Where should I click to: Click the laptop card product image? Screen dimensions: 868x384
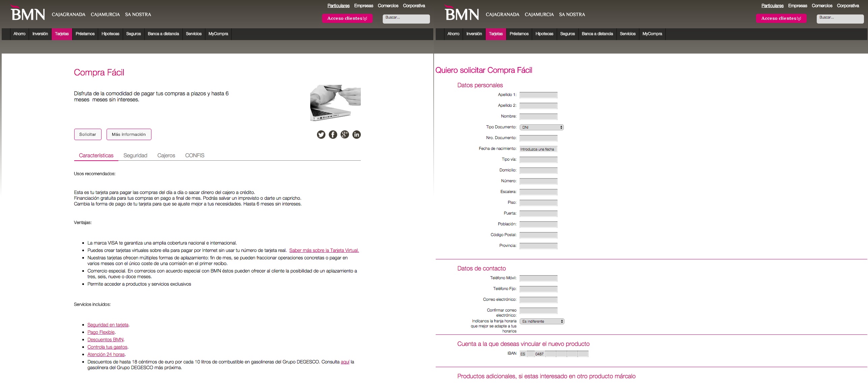coord(335,103)
